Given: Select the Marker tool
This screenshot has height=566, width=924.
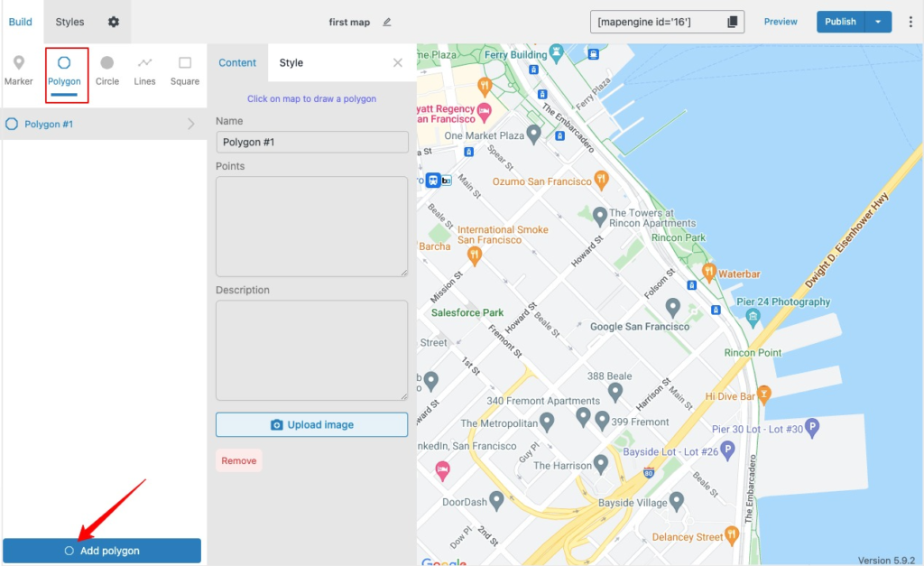Looking at the screenshot, I should pos(18,70).
